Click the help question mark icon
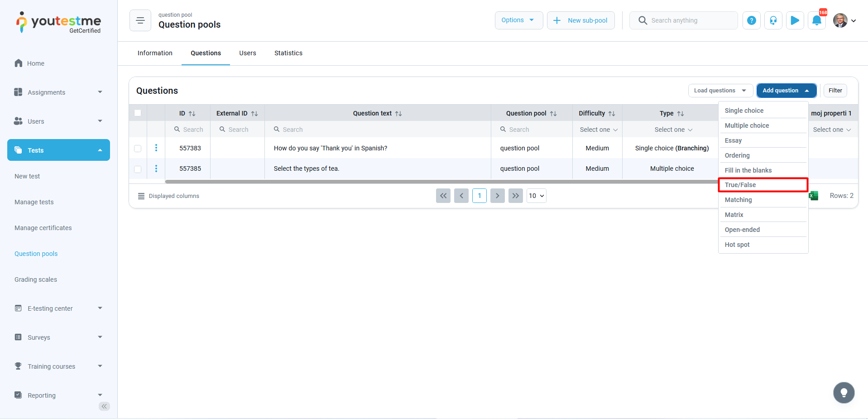 tap(751, 20)
